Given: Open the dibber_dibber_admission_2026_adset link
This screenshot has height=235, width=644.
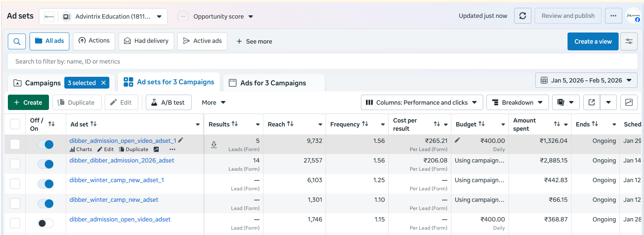Looking at the screenshot, I should pyautogui.click(x=122, y=160).
